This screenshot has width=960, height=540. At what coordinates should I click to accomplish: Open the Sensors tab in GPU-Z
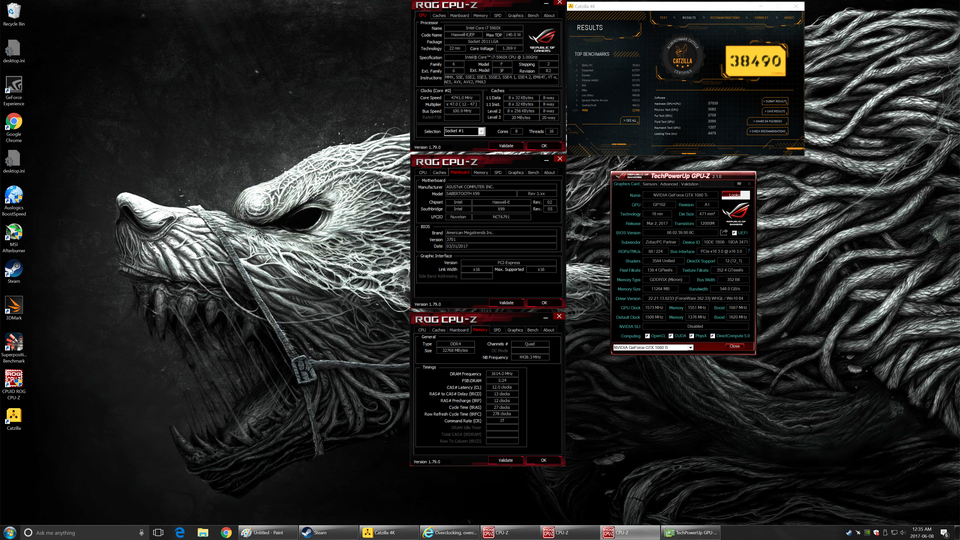(x=650, y=184)
